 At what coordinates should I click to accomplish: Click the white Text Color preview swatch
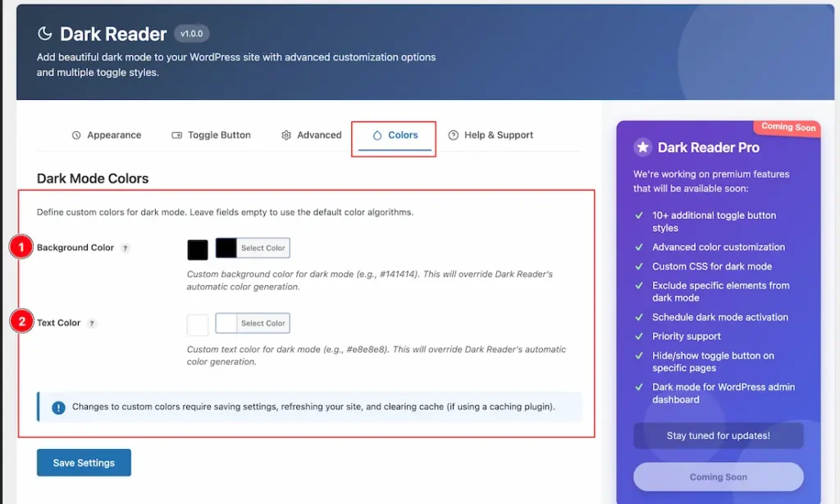[x=198, y=325]
